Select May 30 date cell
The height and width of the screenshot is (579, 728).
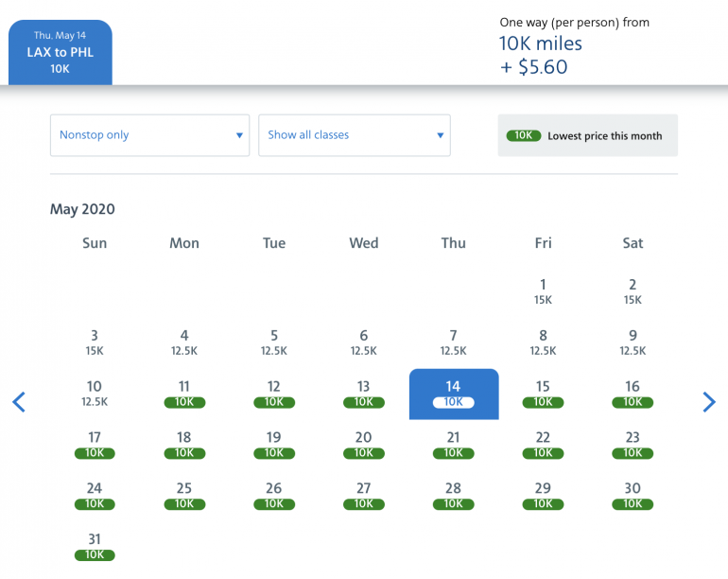(633, 496)
